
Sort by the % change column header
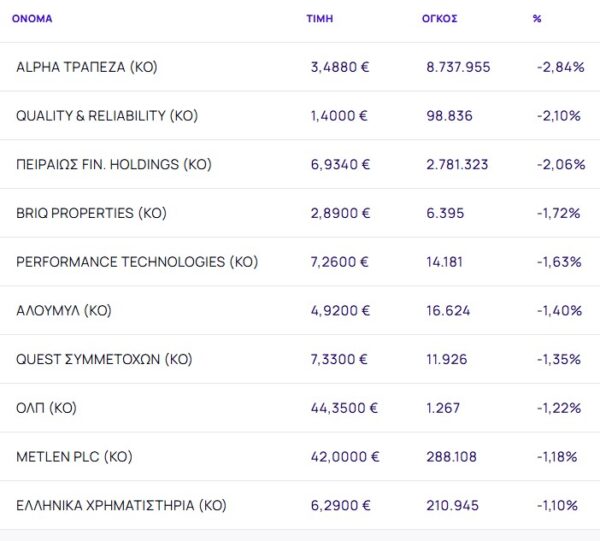(x=537, y=19)
